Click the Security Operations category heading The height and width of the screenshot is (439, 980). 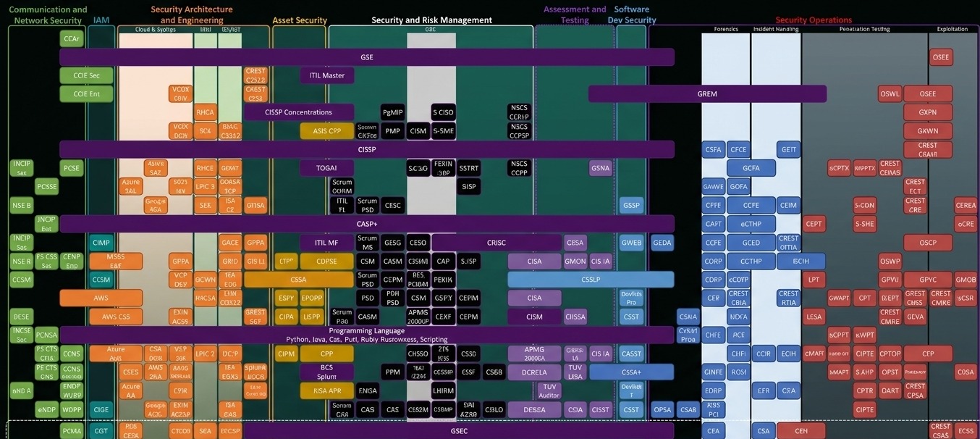(814, 20)
